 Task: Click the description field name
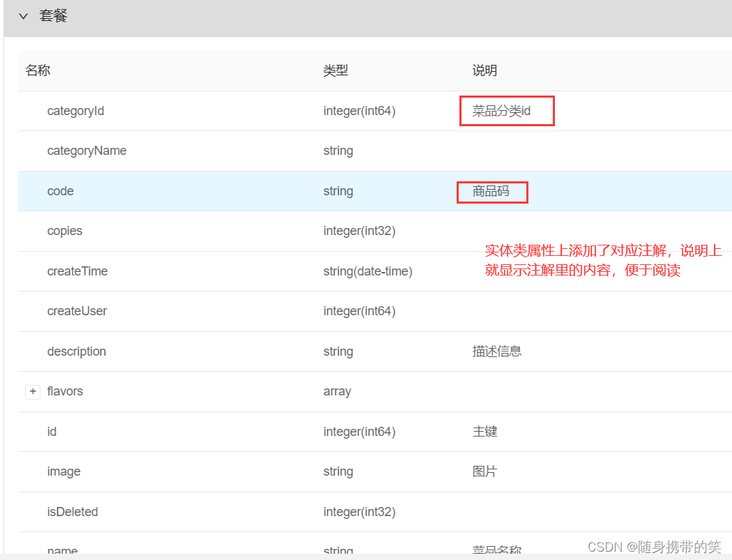(77, 351)
